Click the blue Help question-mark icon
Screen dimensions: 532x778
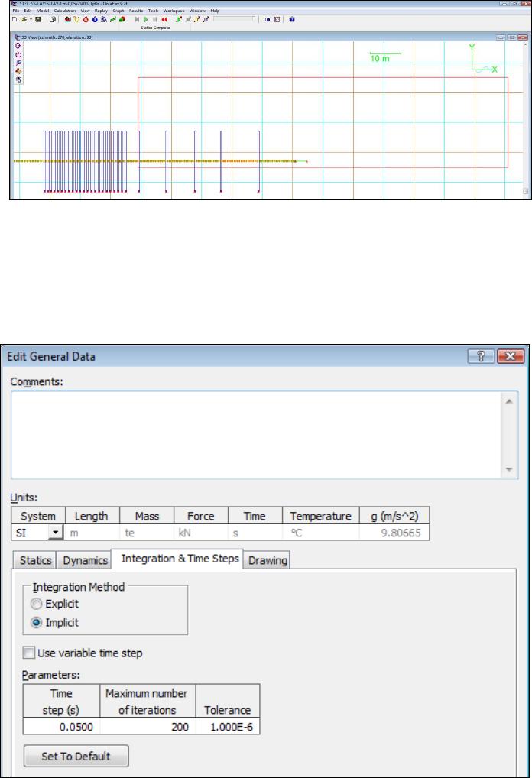(x=292, y=19)
